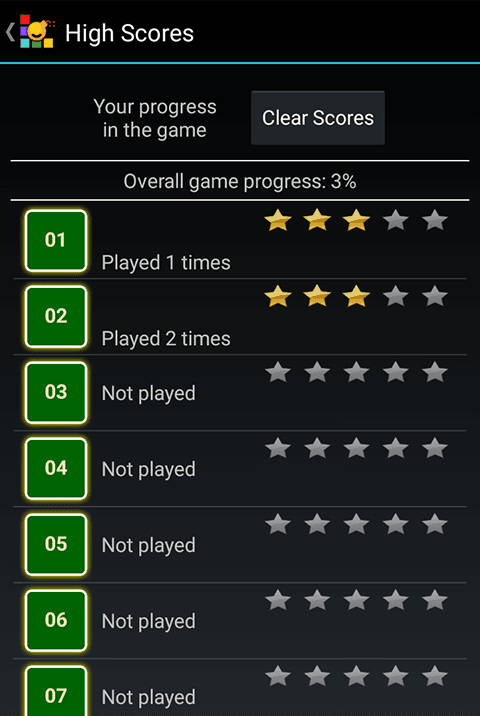Click first gold star of level 01
The image size is (480, 716).
tap(278, 220)
